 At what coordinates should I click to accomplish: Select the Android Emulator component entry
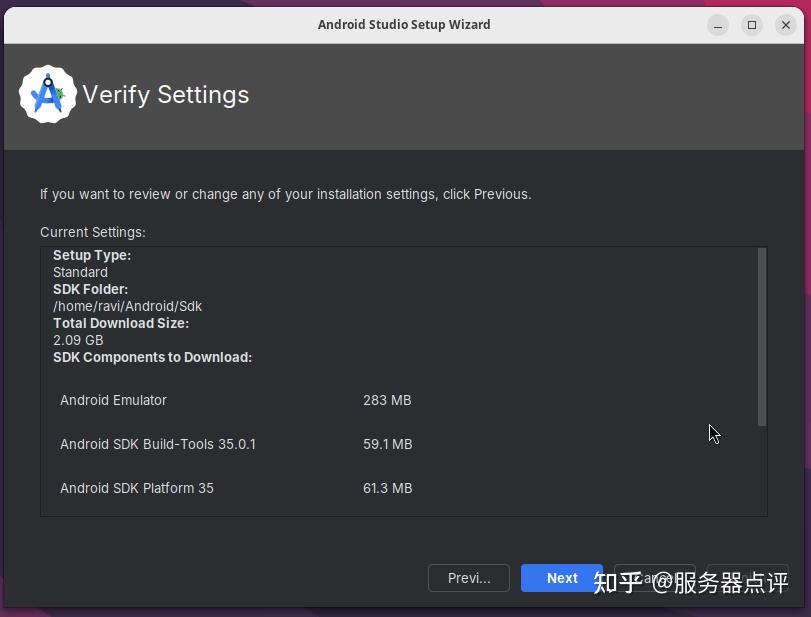tap(113, 400)
